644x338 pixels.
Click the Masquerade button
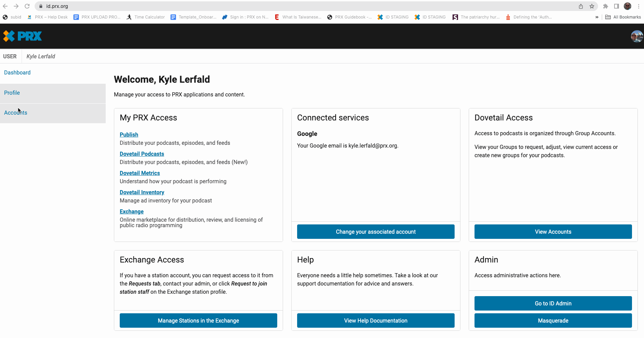(x=553, y=320)
